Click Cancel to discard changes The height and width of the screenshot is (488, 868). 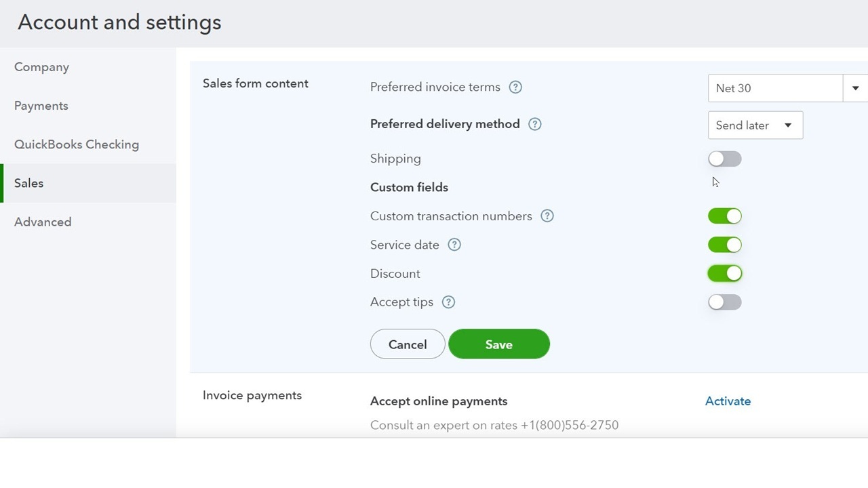pos(408,344)
